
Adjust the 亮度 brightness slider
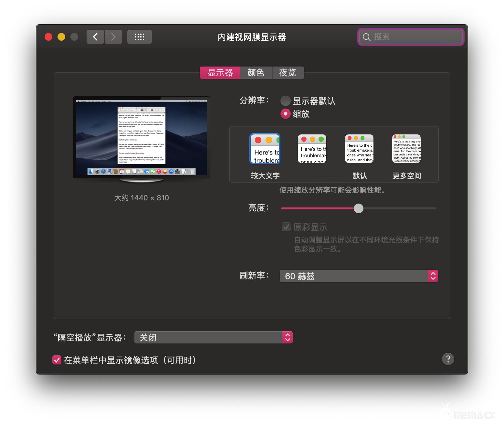click(358, 208)
